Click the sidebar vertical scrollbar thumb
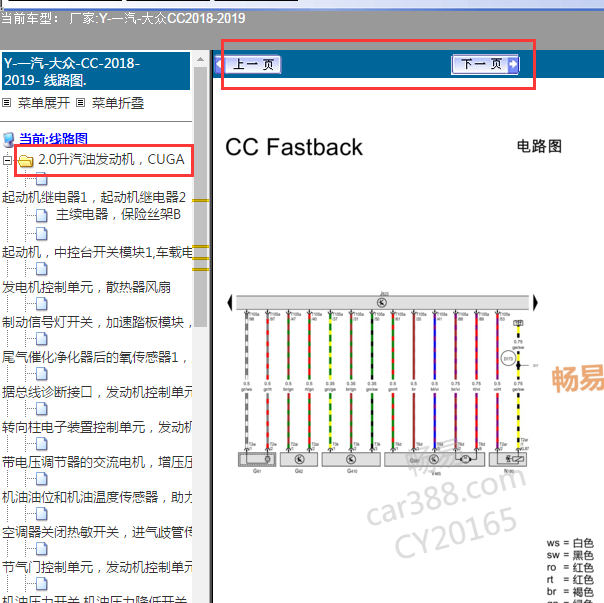Viewport: 604px width, 603px height. (x=200, y=197)
